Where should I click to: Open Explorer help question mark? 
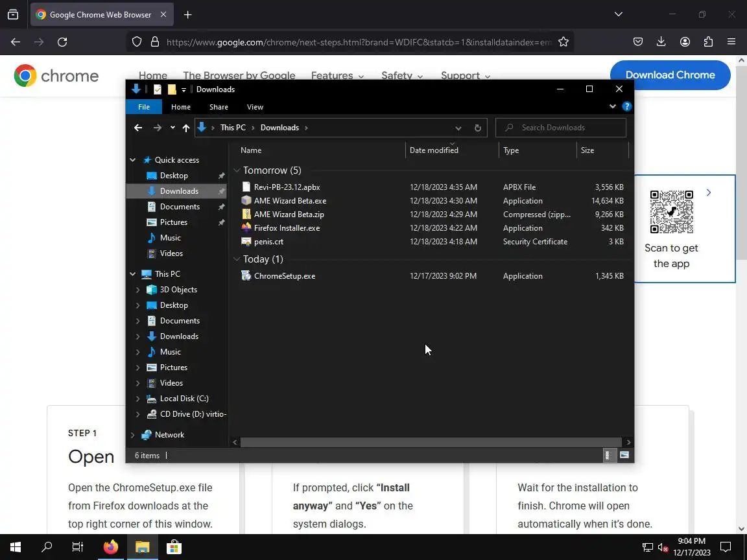coord(627,106)
